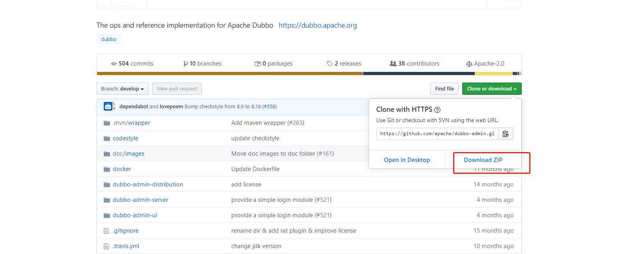644x254 pixels.
Task: Click the branches fork icon
Action: coord(185,64)
